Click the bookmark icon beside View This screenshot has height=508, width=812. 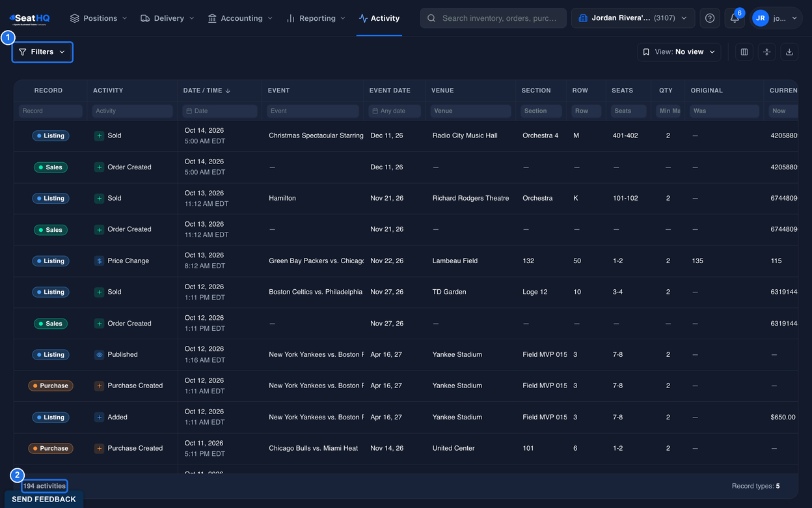(646, 52)
